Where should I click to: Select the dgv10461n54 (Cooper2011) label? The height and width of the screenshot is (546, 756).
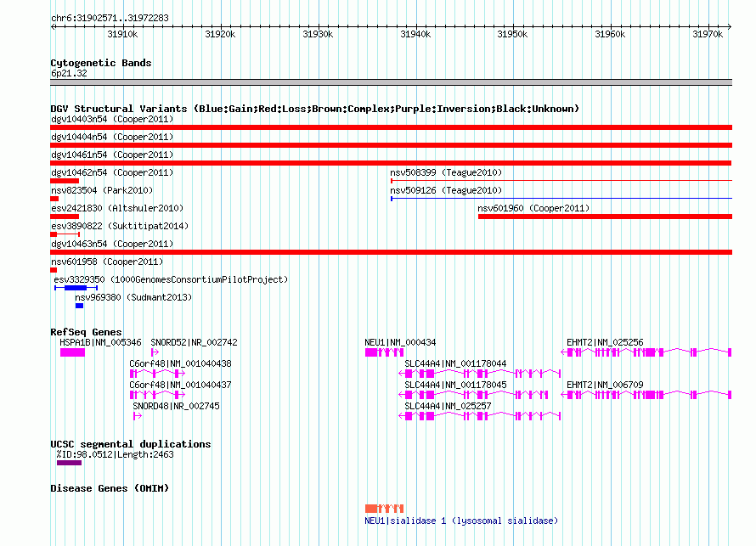112,155
